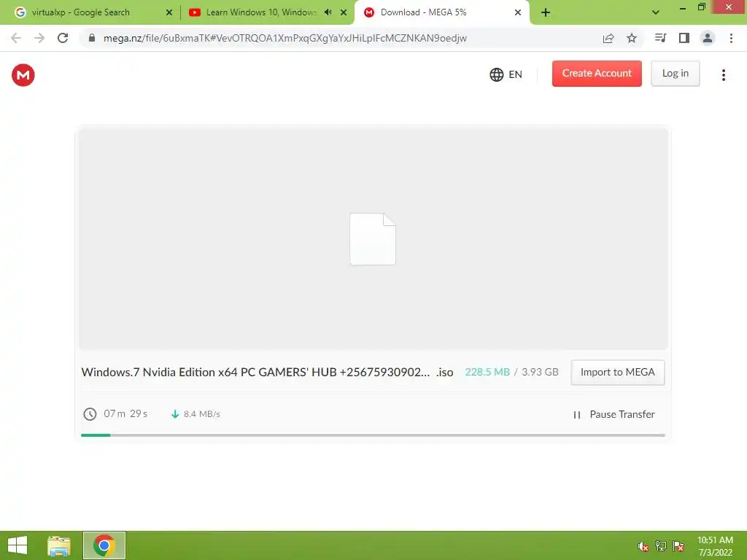747x560 pixels.
Task: Minimize the Chrome window
Action: pos(682,7)
